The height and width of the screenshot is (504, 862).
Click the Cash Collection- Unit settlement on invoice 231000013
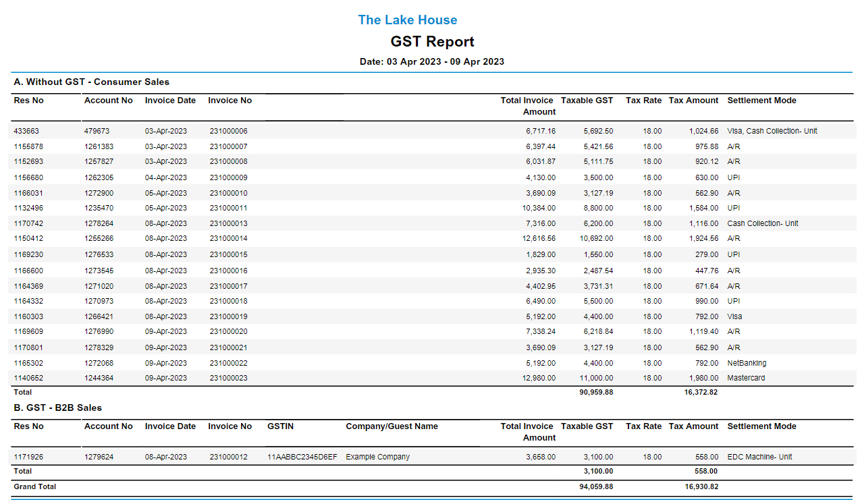click(761, 223)
